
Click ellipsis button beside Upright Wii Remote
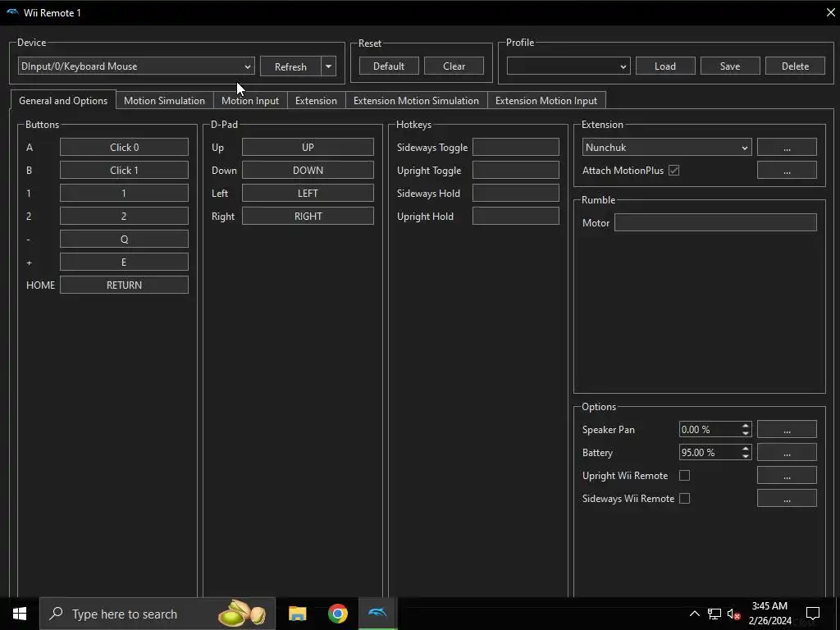pos(787,475)
